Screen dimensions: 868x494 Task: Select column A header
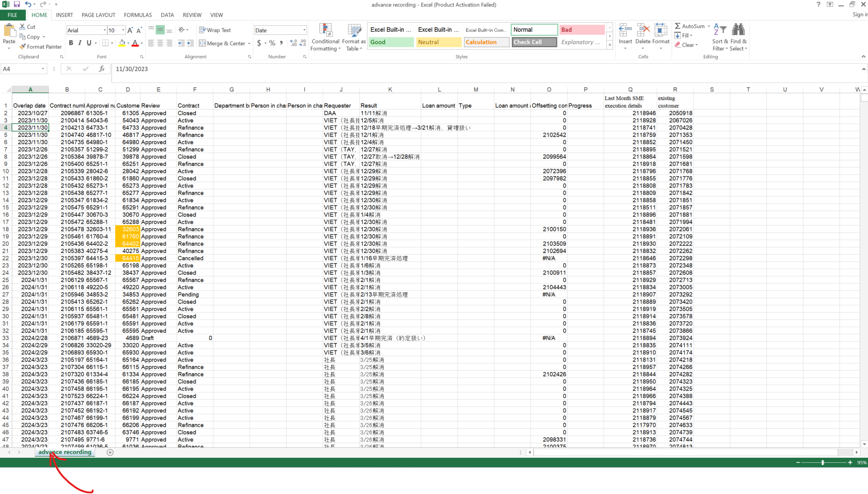pyautogui.click(x=30, y=89)
